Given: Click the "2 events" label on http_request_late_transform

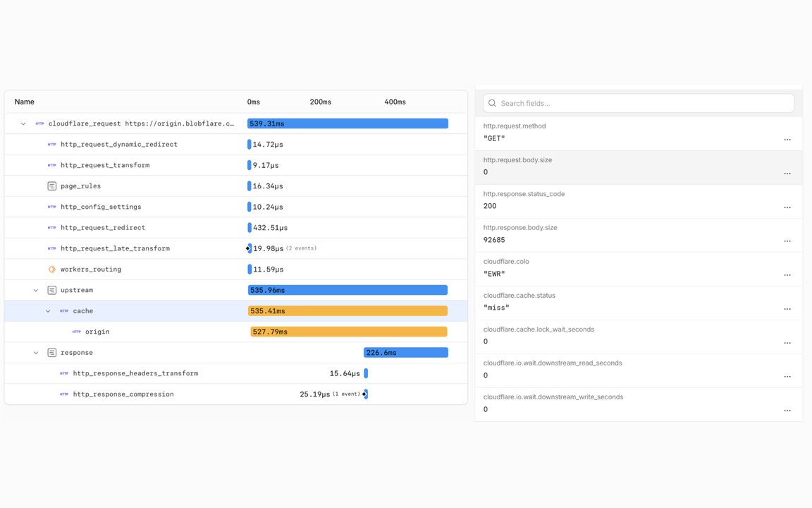Looking at the screenshot, I should pos(302,248).
